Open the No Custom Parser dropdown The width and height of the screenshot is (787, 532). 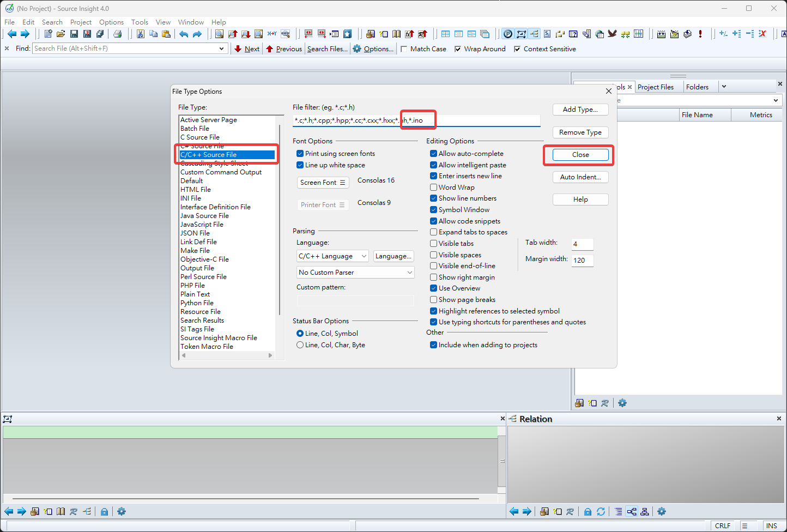(355, 273)
